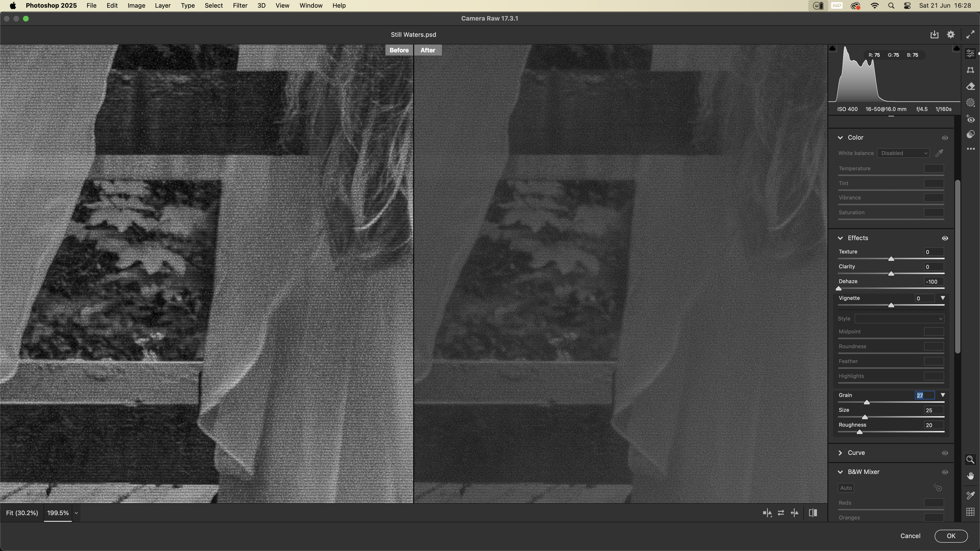Toggle full screen mode icon

tap(970, 35)
